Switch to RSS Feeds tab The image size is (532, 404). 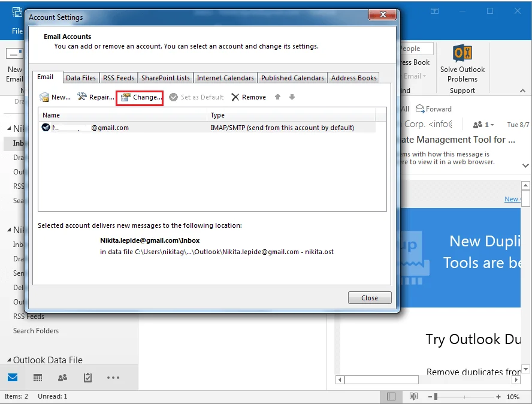click(119, 78)
